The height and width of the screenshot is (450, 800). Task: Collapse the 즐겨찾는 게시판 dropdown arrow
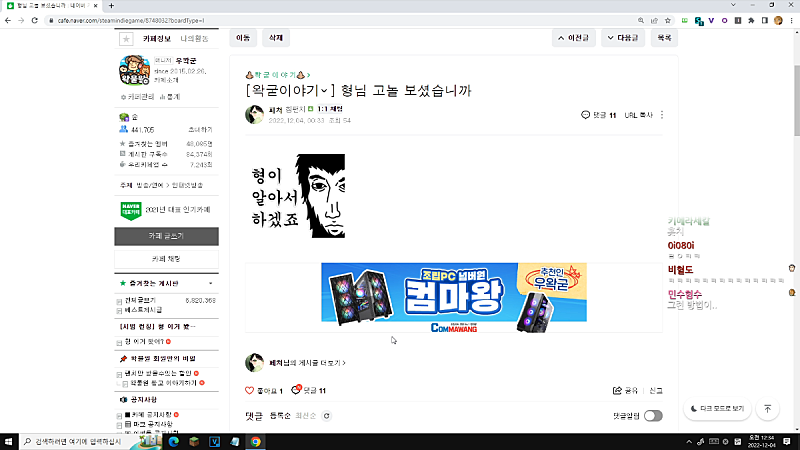click(210, 283)
